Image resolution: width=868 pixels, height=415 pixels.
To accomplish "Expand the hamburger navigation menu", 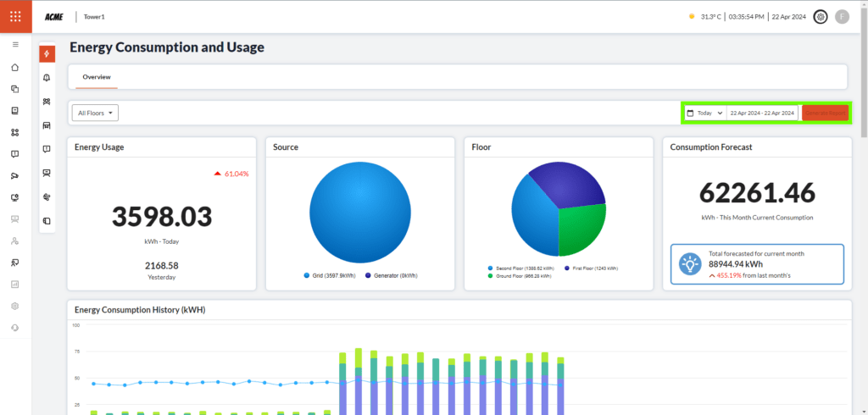I will point(15,44).
